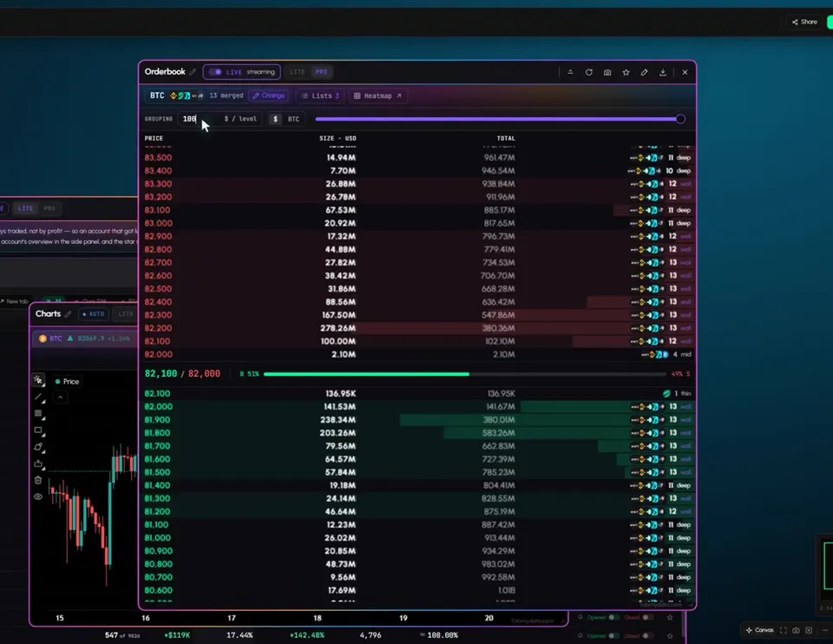Click the SIZE · USD column header
The width and height of the screenshot is (833, 644).
click(x=338, y=138)
